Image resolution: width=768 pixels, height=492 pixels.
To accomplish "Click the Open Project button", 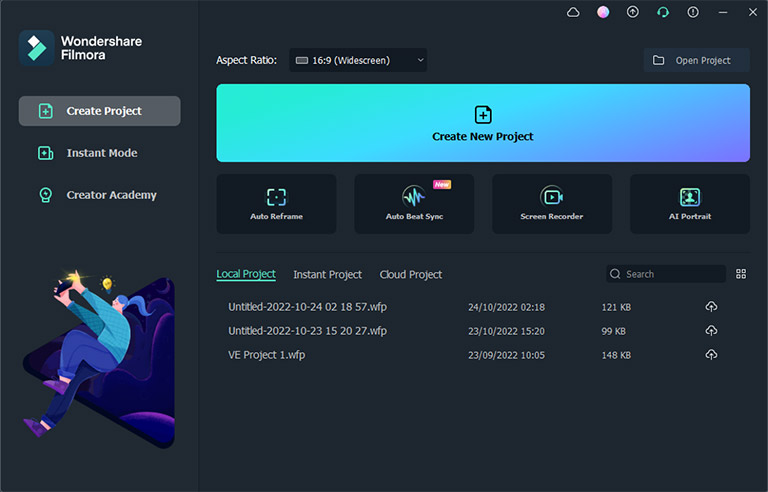I will click(x=696, y=60).
